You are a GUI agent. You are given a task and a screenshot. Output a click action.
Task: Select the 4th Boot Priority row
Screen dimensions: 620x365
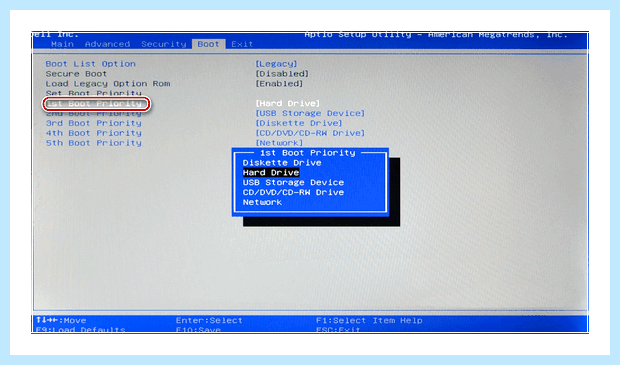click(x=93, y=133)
